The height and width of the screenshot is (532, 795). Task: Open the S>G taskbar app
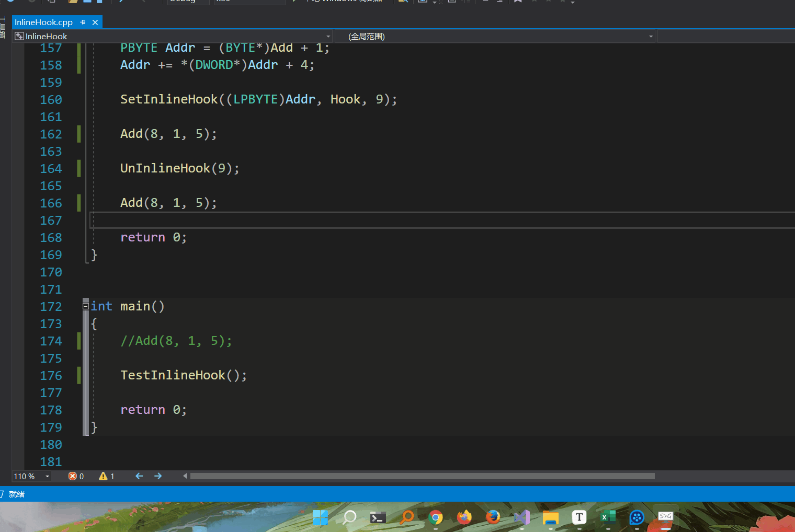tap(665, 517)
